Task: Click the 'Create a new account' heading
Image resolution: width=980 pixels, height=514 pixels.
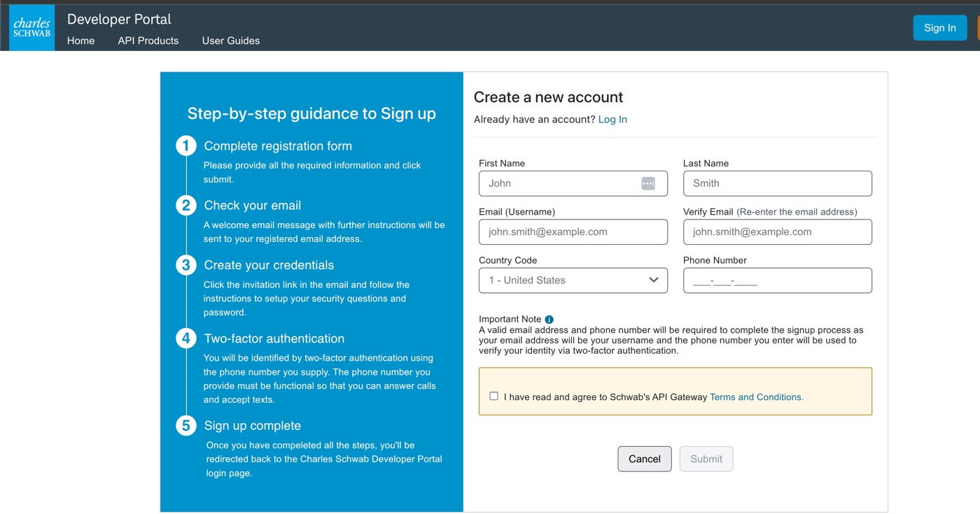Action: [x=548, y=97]
